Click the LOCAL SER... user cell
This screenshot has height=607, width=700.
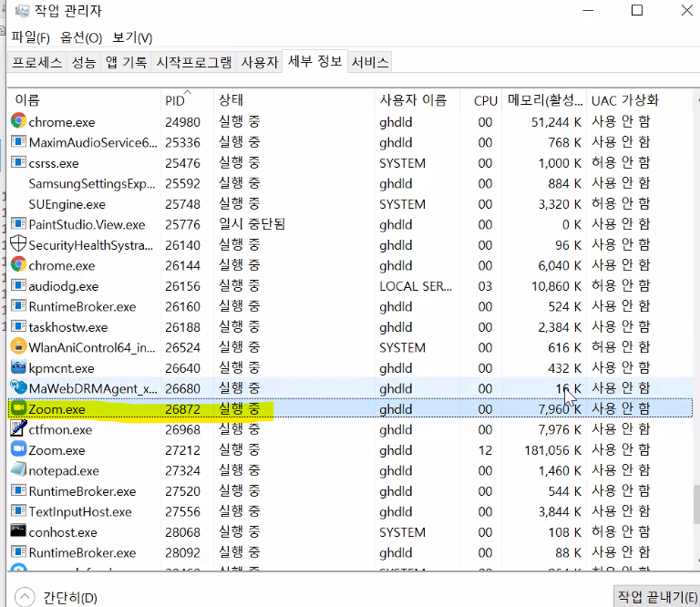pyautogui.click(x=416, y=286)
